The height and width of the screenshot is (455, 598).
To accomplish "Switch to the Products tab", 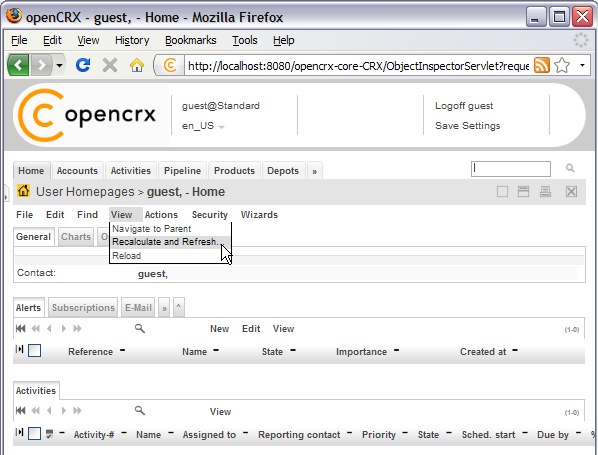I will (x=234, y=170).
